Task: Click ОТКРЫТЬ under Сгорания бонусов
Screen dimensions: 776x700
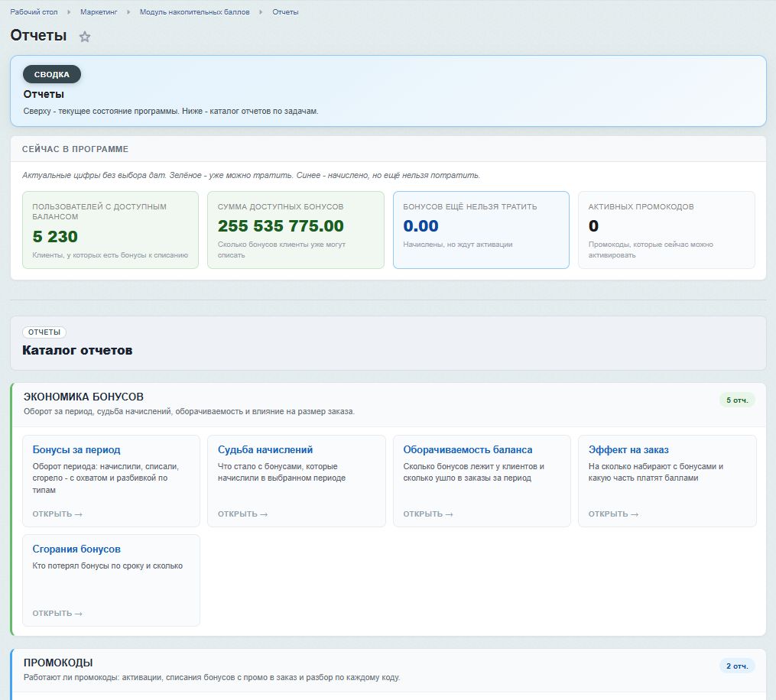Action: tap(57, 614)
